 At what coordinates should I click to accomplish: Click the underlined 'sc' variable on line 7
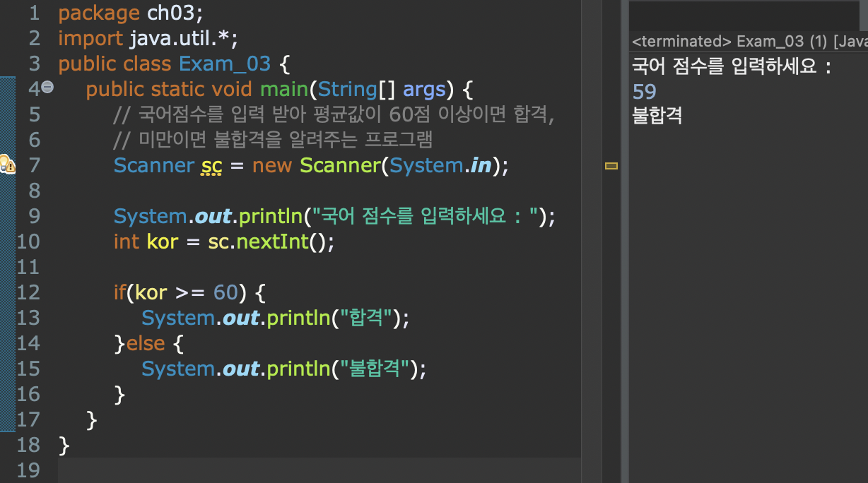[211, 165]
